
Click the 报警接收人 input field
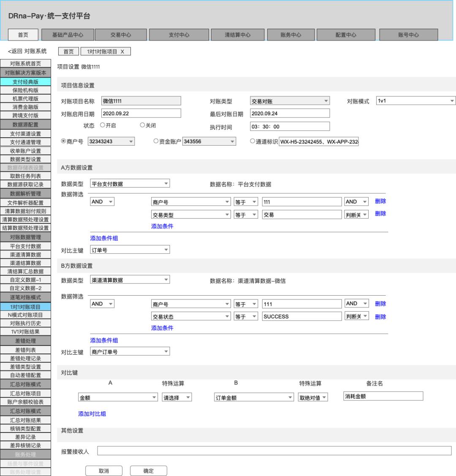coord(274,451)
